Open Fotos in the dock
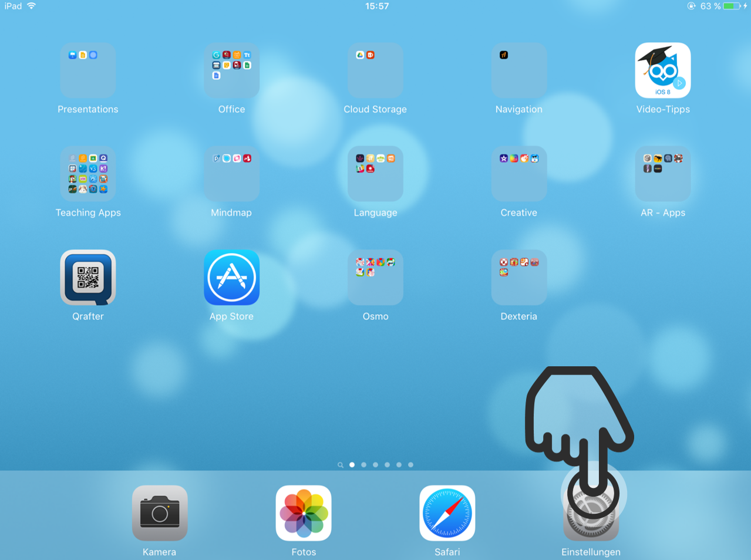Screen dimensions: 751x560 coord(304,513)
